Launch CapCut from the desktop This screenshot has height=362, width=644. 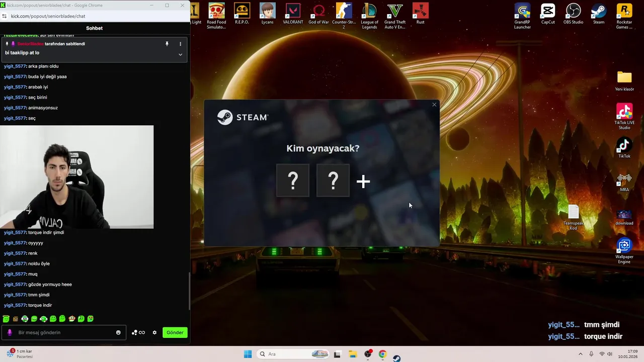pyautogui.click(x=548, y=14)
